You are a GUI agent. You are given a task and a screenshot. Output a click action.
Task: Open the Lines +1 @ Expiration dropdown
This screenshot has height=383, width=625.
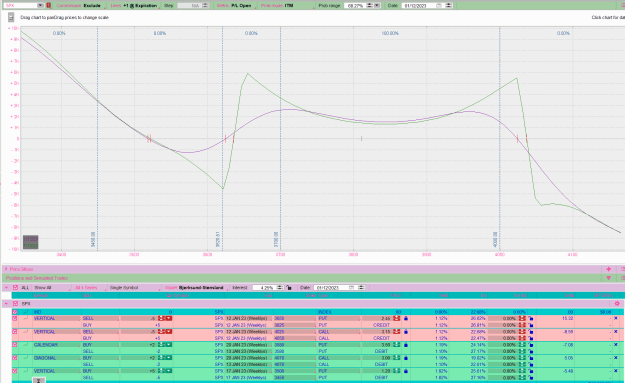pyautogui.click(x=134, y=6)
